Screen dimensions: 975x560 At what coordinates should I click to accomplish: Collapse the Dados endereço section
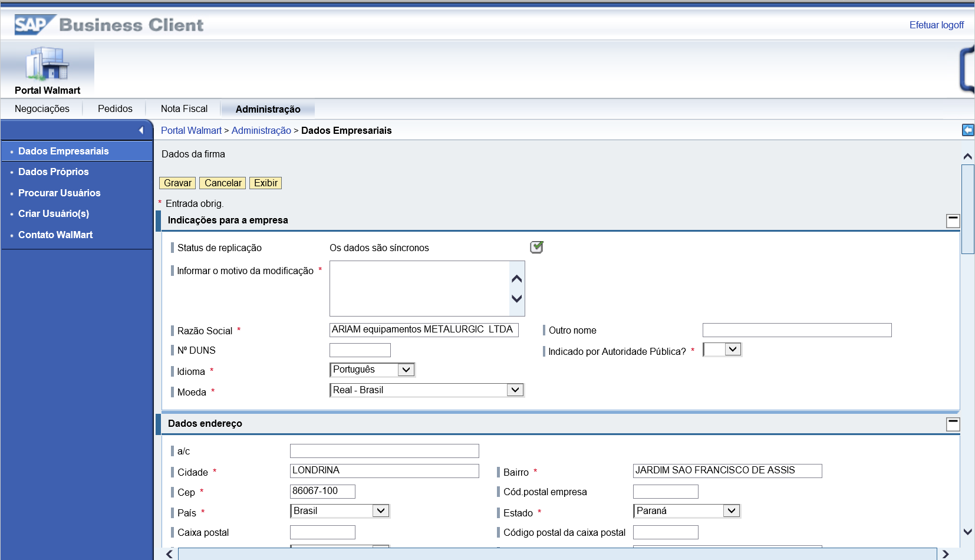[x=953, y=424]
